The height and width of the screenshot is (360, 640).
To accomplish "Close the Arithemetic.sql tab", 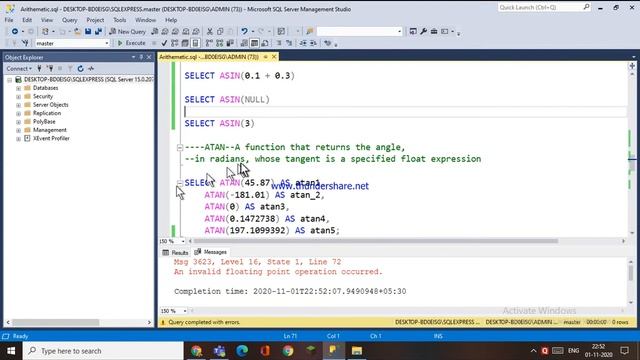I will click(x=274, y=57).
